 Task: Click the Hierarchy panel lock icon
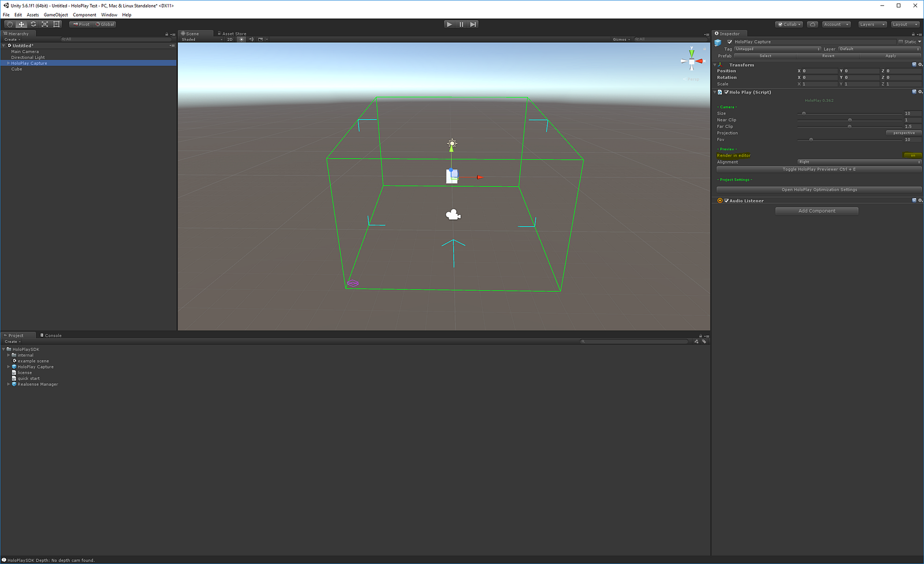pos(167,34)
